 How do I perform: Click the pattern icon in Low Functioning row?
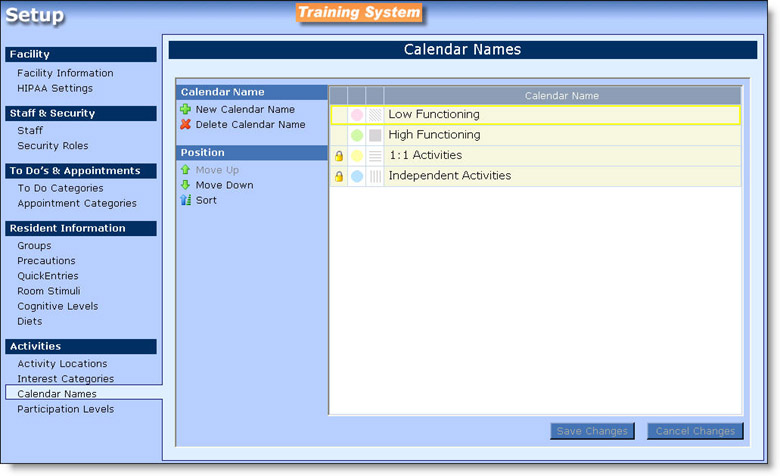click(375, 115)
